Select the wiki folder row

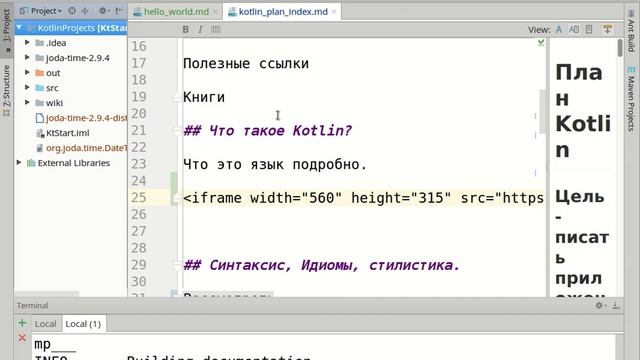click(x=71, y=102)
